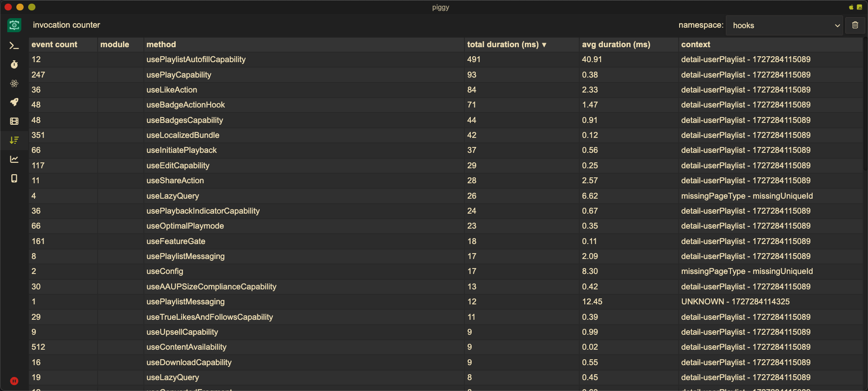Open the rocket launch panel

point(14,102)
